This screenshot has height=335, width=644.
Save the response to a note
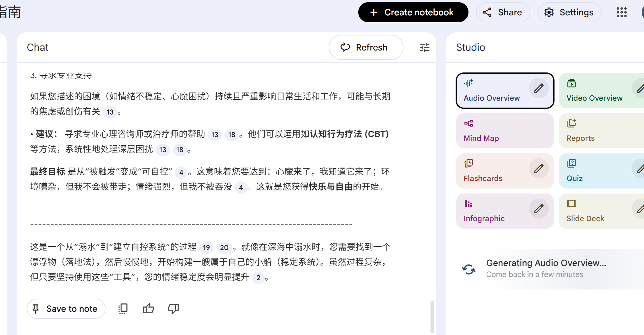[66, 309]
